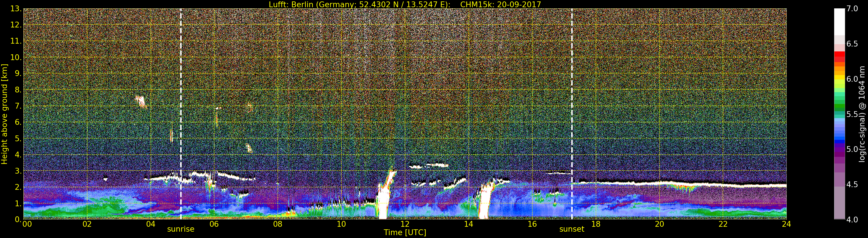Click the height axis tick '2.'
Image resolution: width=868 pixels, height=238 pixels.
[x=18, y=187]
